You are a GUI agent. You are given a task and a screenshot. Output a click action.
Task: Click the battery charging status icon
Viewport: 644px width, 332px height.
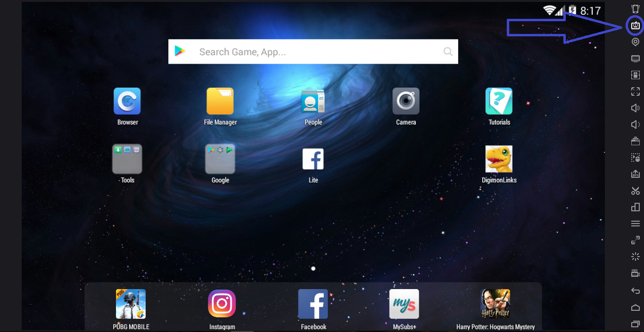(x=572, y=10)
